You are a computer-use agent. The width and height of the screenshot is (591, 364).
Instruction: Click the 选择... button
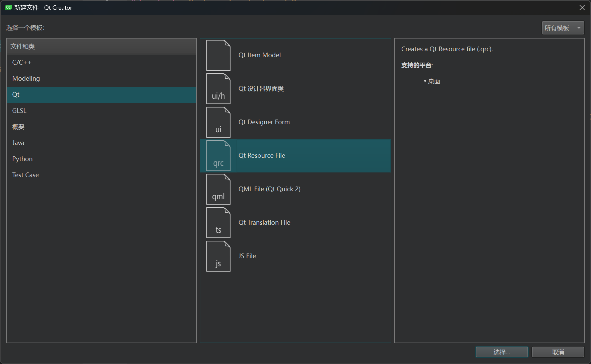click(502, 352)
